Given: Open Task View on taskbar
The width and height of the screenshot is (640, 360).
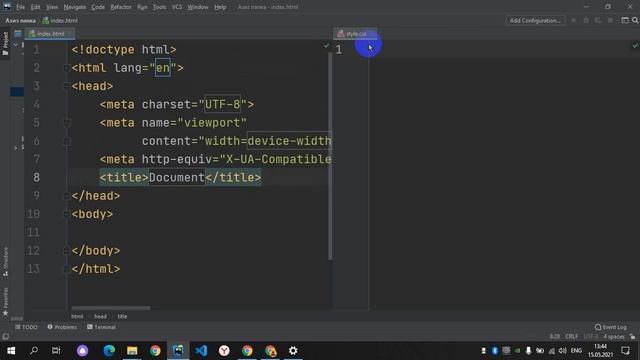Looking at the screenshot, I should [56, 351].
